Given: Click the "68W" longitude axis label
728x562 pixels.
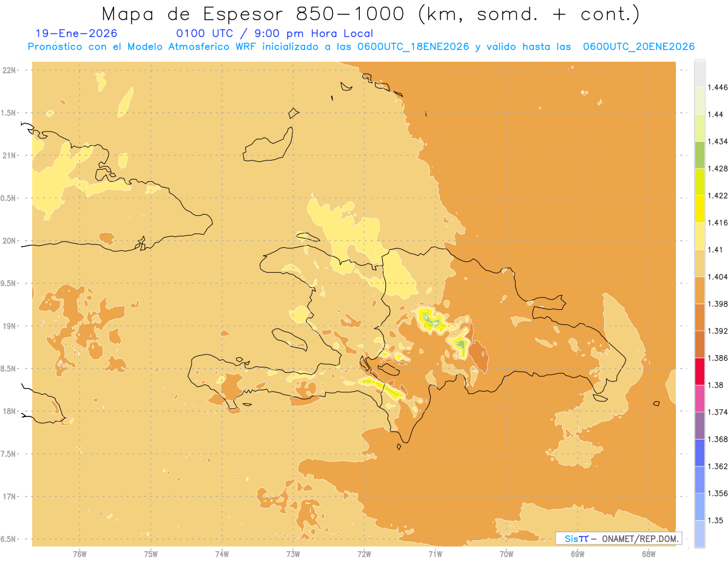Looking at the screenshot, I should tap(649, 554).
